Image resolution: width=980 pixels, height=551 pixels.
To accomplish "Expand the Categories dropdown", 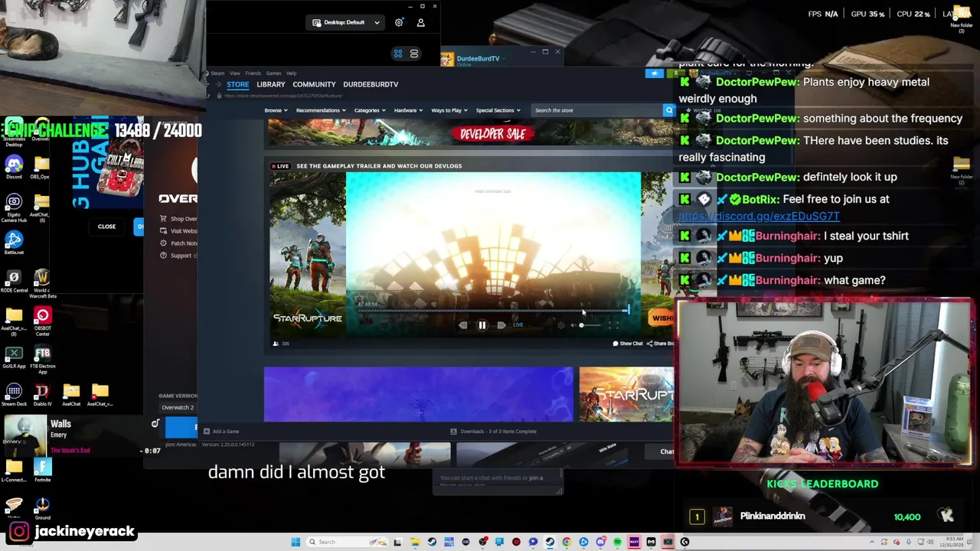I will coord(370,110).
